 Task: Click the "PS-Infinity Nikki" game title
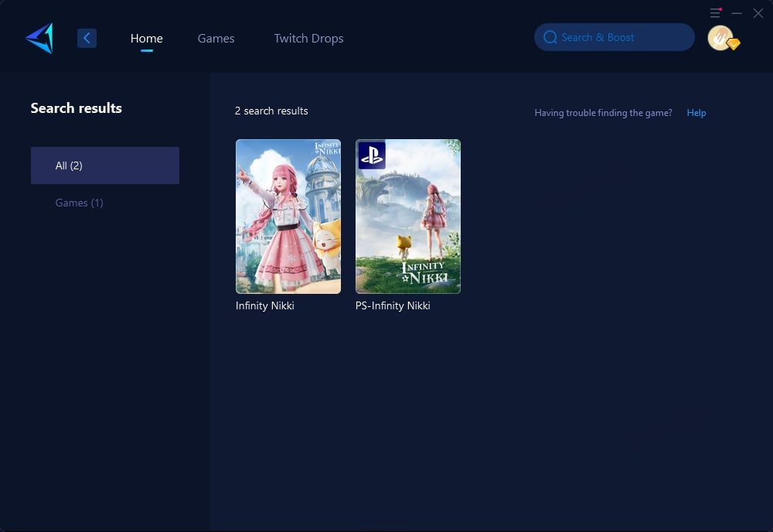click(393, 305)
